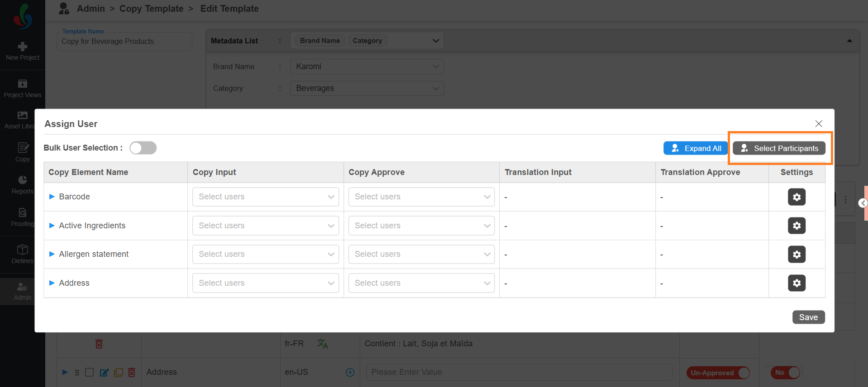Open Reports from the sidebar
The height and width of the screenshot is (387, 868).
pos(23,180)
